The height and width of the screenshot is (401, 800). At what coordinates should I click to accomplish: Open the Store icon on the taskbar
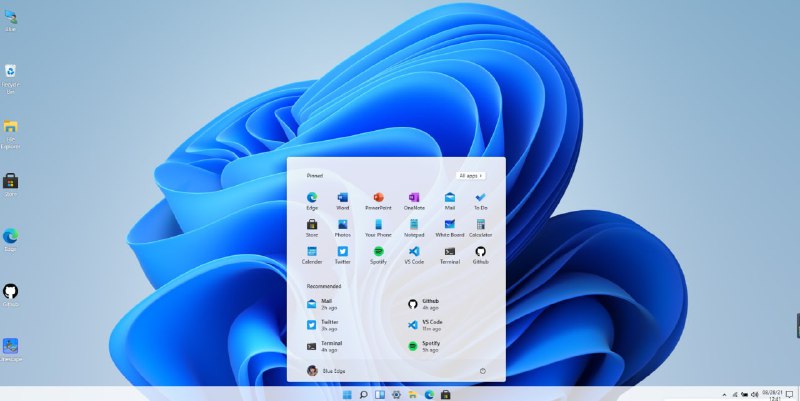tap(445, 394)
